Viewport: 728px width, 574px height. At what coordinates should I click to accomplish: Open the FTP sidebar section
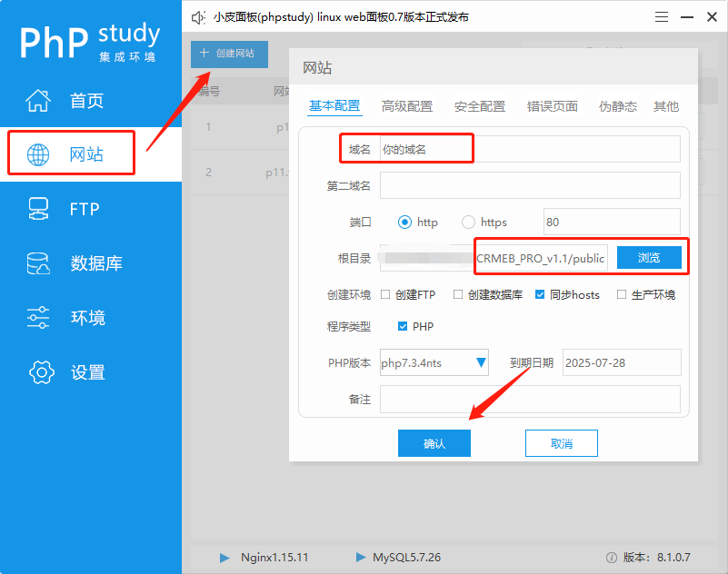point(91,209)
